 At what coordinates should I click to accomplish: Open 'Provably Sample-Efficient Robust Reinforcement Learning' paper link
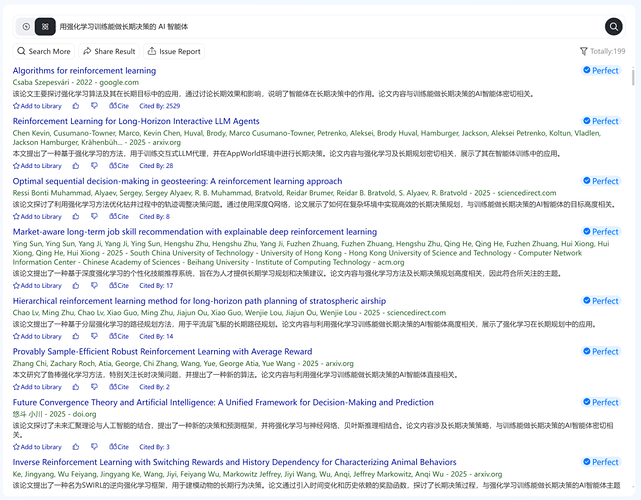pos(162,352)
